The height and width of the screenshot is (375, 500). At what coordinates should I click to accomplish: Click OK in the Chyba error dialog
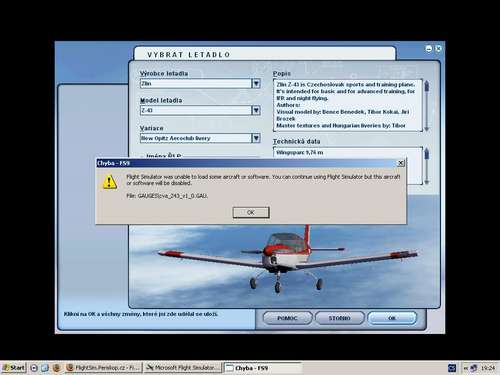pos(251,212)
